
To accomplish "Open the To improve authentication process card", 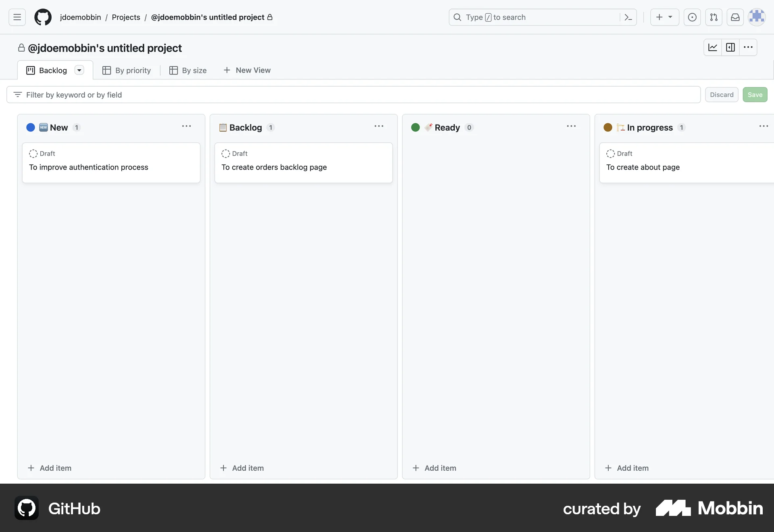I will (x=88, y=167).
